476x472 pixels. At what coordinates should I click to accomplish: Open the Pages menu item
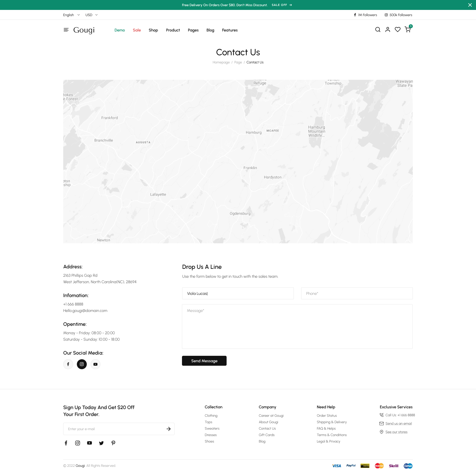[x=193, y=30]
